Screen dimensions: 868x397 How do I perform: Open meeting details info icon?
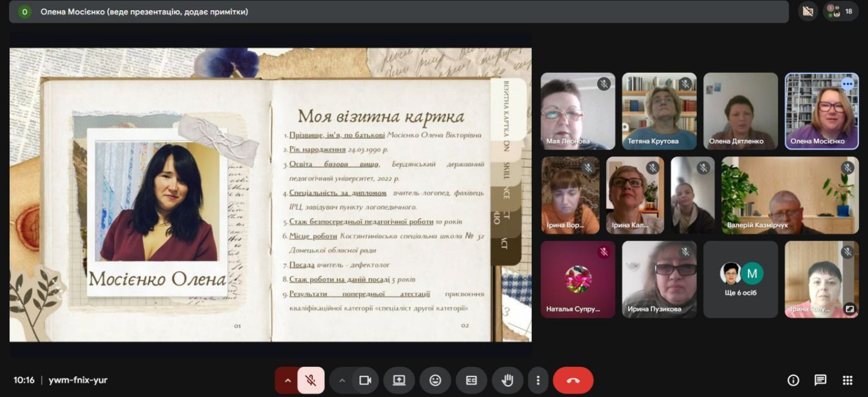pos(793,380)
